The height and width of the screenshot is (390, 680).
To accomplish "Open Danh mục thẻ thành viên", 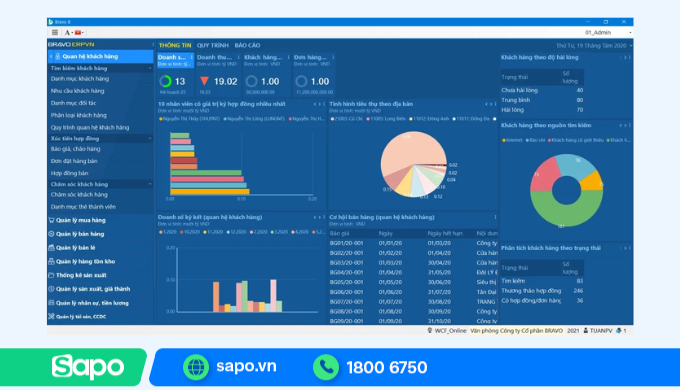I will click(x=83, y=207).
